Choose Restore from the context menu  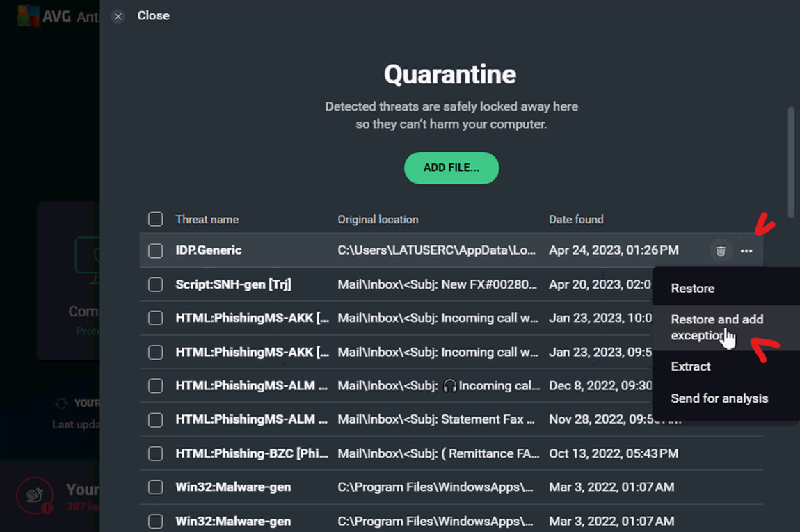coord(692,288)
